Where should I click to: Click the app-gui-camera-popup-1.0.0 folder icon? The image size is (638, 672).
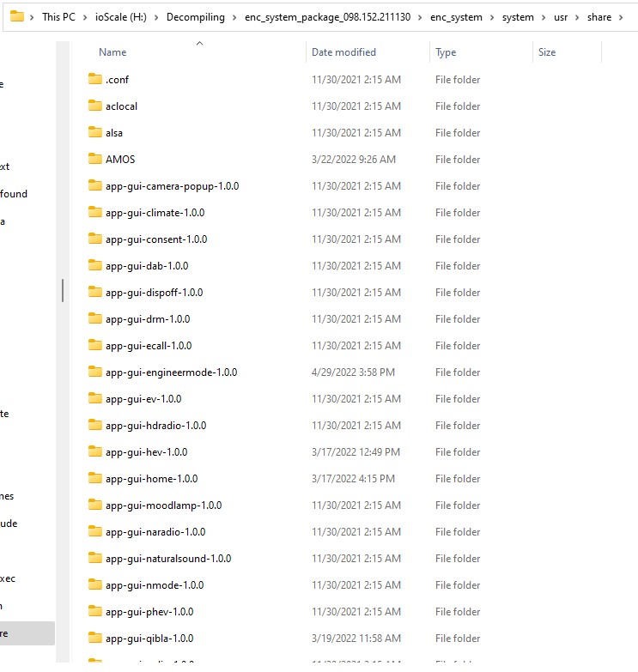pos(94,185)
